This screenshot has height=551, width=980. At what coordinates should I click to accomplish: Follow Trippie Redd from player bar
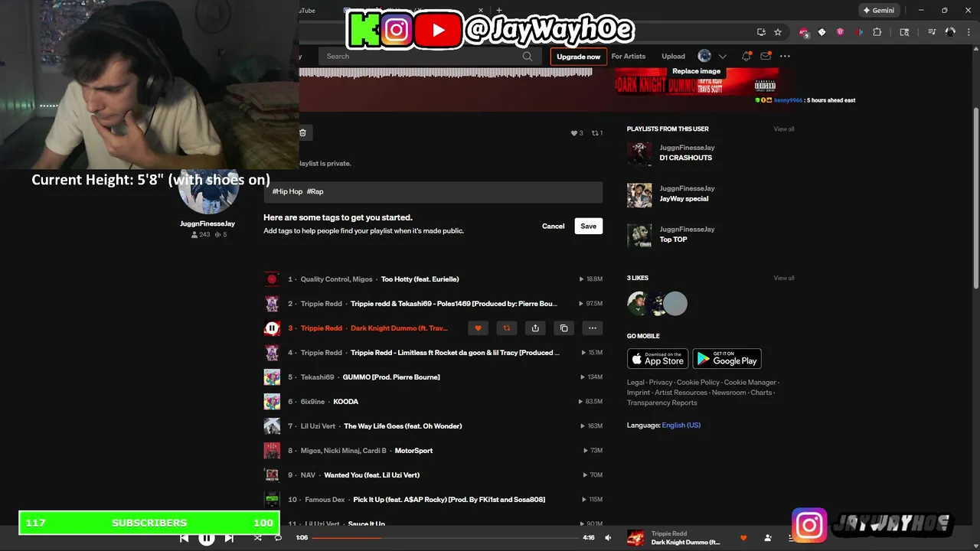click(x=768, y=538)
